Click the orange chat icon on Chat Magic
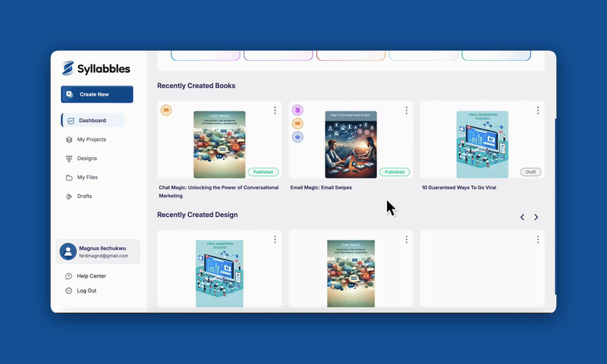Viewport: 607px width, 364px height. pyautogui.click(x=166, y=110)
